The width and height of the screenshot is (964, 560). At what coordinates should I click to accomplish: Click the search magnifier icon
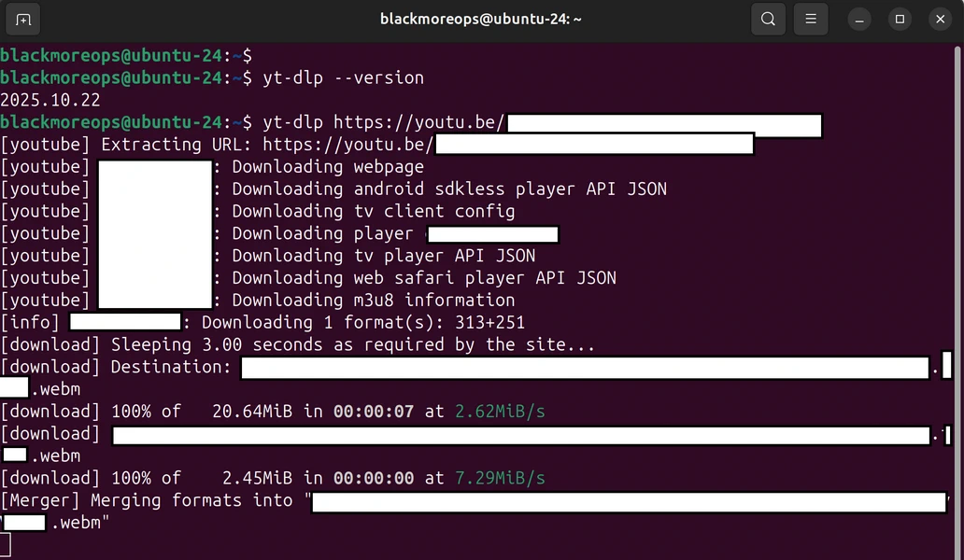pos(768,19)
